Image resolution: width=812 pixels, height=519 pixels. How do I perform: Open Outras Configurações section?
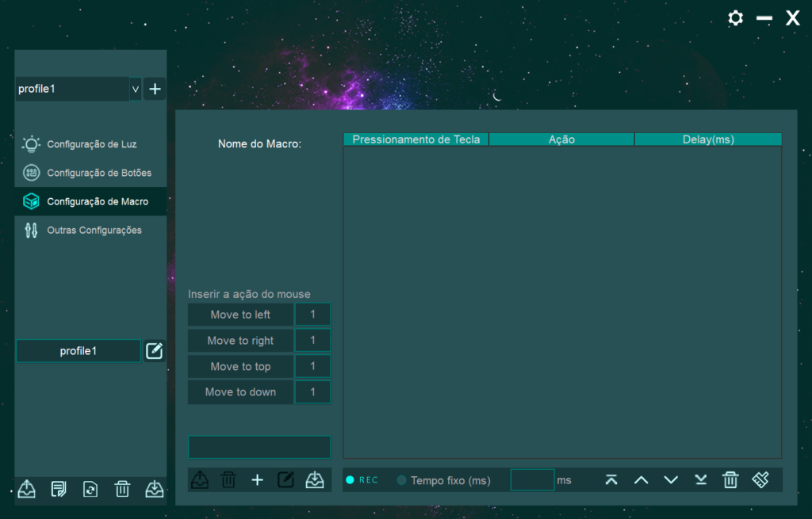pyautogui.click(x=94, y=231)
